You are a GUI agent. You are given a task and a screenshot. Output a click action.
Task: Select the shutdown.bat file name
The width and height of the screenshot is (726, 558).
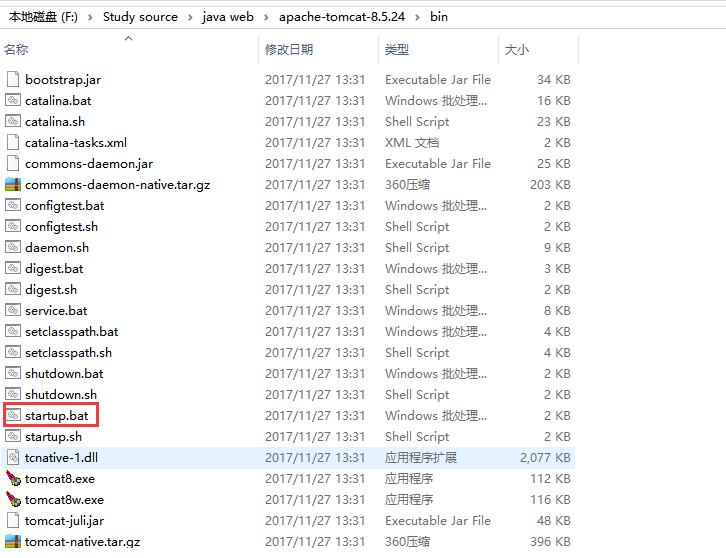click(64, 373)
